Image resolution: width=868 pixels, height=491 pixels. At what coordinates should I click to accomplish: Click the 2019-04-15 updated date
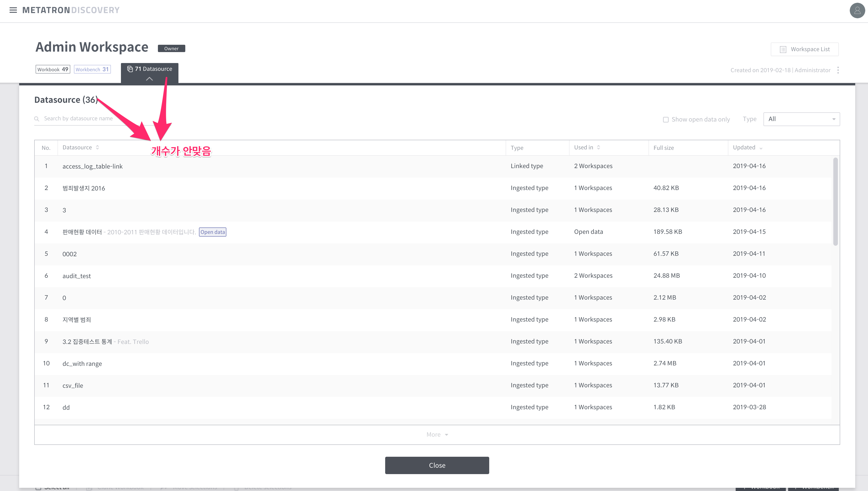(x=749, y=231)
